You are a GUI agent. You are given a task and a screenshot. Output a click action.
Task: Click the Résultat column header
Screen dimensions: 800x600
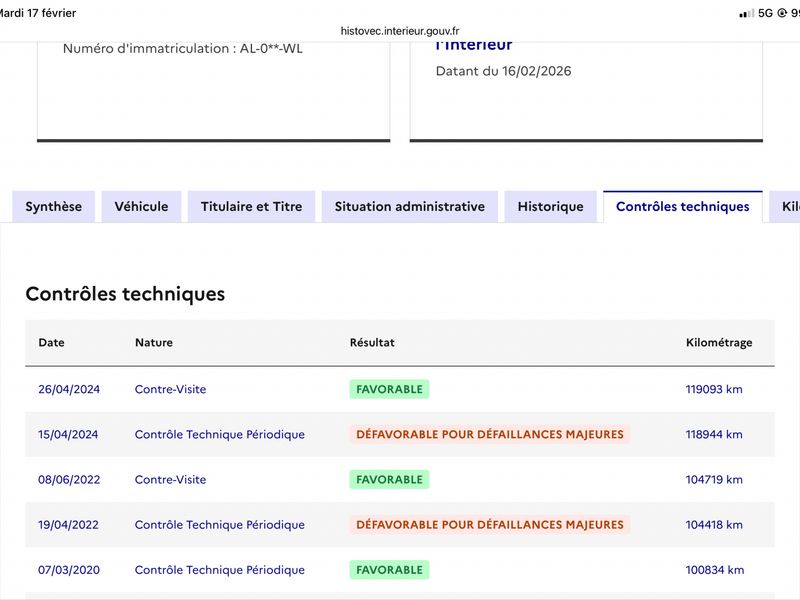pyautogui.click(x=372, y=342)
